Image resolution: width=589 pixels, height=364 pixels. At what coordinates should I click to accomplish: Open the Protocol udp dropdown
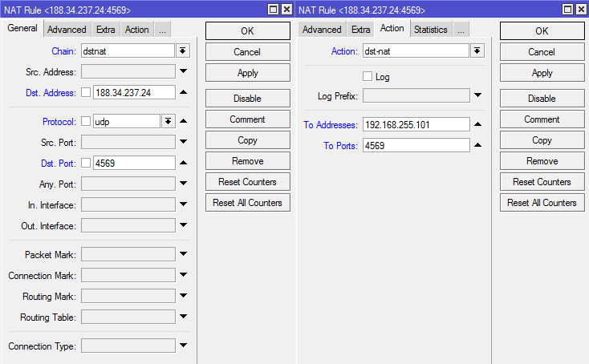[x=168, y=121]
